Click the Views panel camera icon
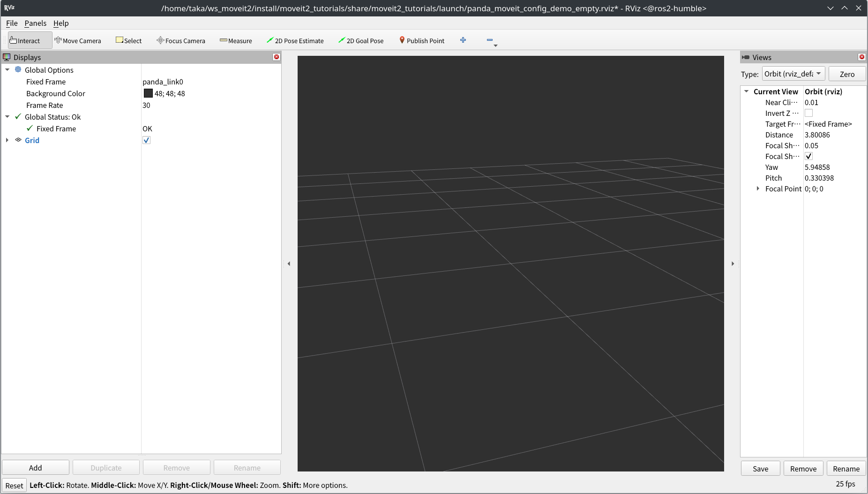868x494 pixels. (x=746, y=57)
